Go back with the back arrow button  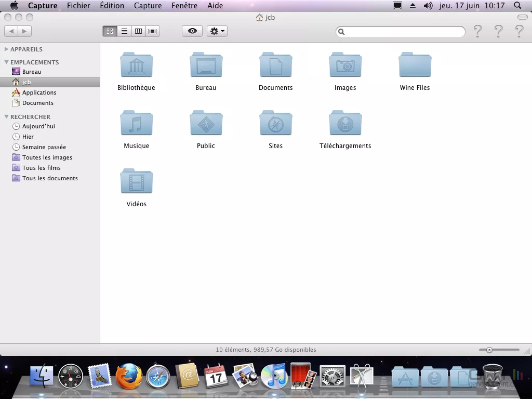(x=11, y=31)
